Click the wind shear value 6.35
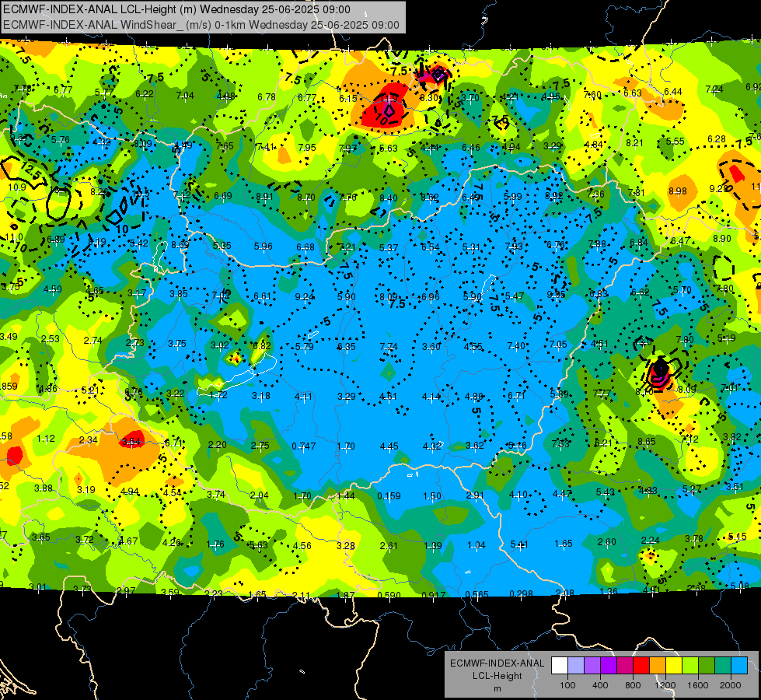 pos(347,347)
